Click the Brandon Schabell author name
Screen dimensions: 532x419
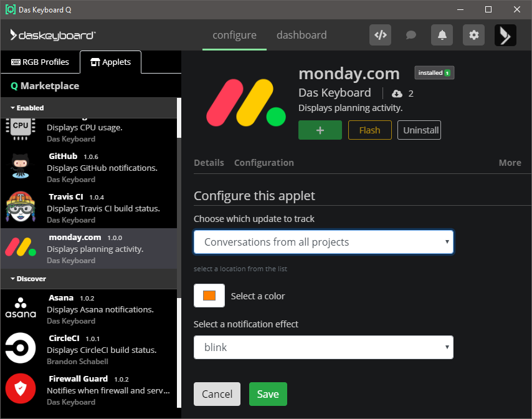[77, 362]
